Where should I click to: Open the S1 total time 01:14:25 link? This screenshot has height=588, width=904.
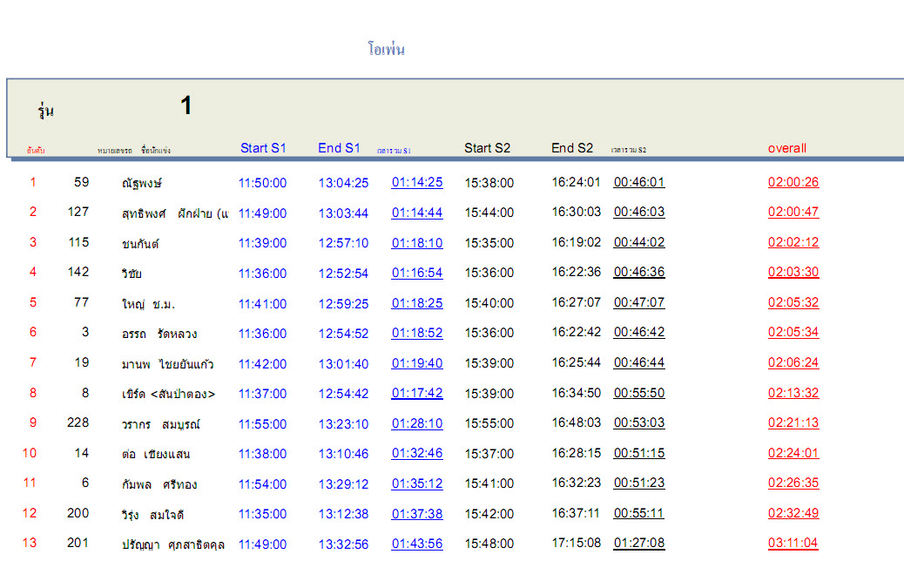[x=416, y=183]
